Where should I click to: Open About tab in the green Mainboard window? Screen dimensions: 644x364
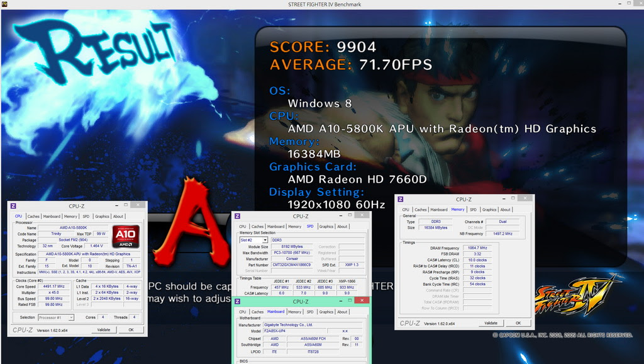342,312
